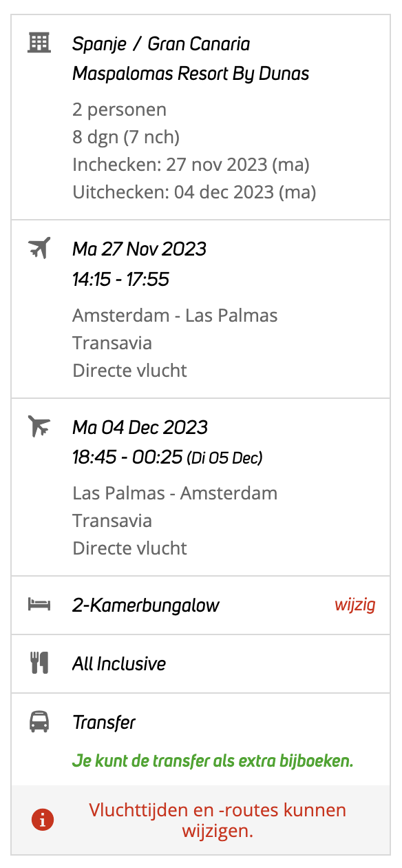Viewport: 402px width, 868px height.
Task: Click the Transfer heading
Action: click(104, 723)
